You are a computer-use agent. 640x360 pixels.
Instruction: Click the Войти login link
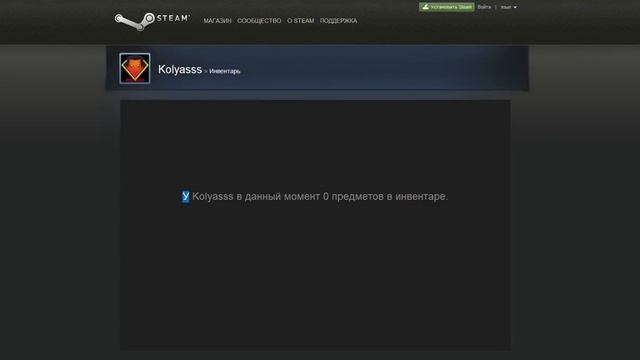coord(484,7)
